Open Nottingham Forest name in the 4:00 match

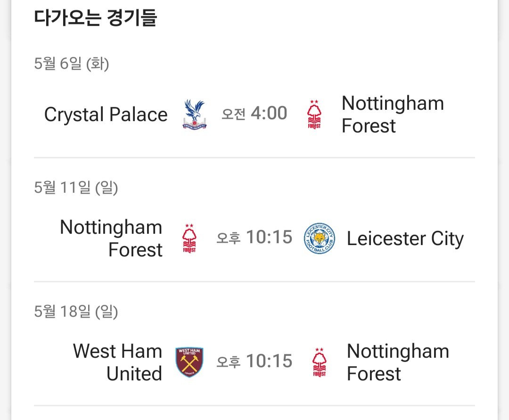point(393,114)
